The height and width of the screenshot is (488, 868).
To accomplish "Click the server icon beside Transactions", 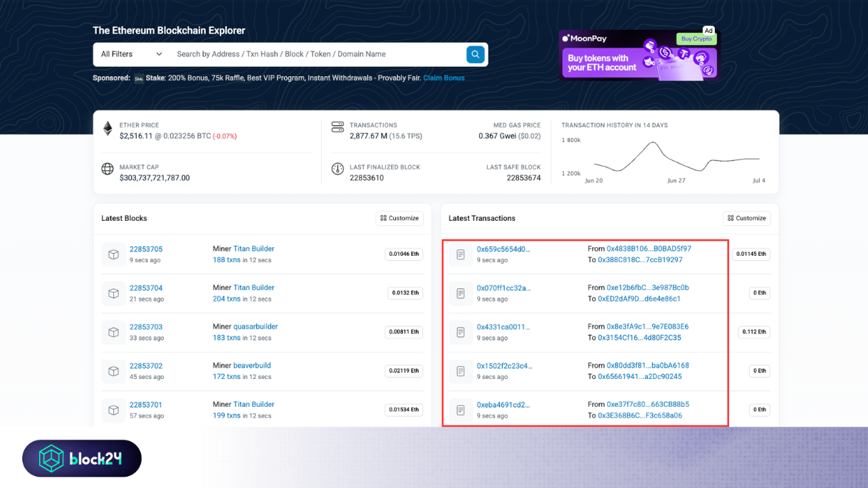I will (338, 127).
